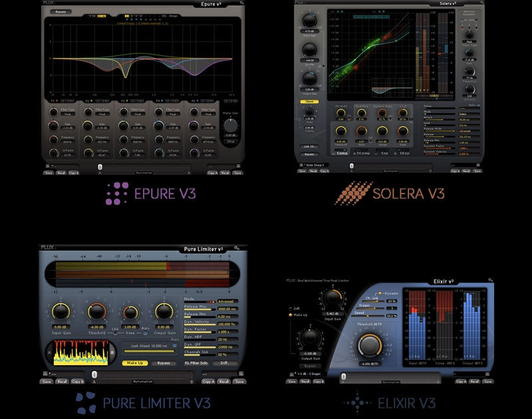This screenshot has width=532, height=419.
Task: Open the +6 dB - 3 Stages preset field
Action: click(x=310, y=374)
